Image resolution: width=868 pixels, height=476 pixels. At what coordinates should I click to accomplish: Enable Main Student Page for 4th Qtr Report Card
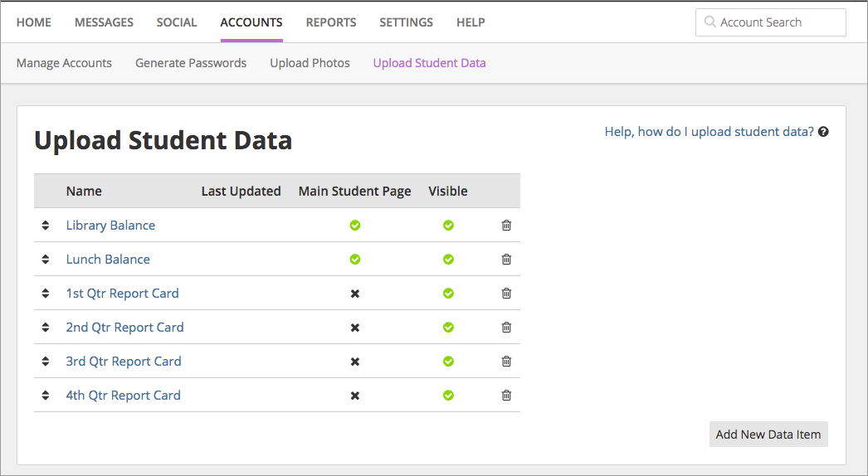pos(355,396)
